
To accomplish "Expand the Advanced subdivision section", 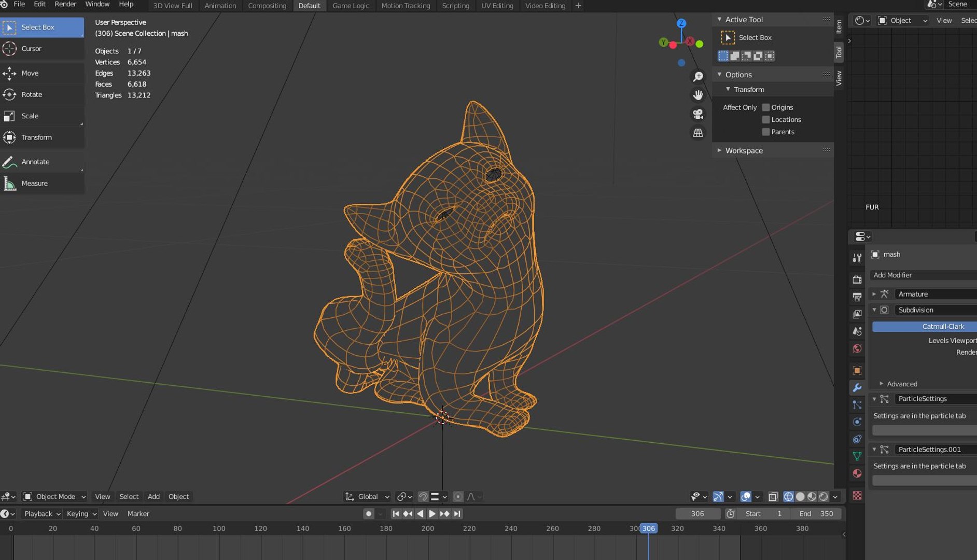I will point(881,384).
